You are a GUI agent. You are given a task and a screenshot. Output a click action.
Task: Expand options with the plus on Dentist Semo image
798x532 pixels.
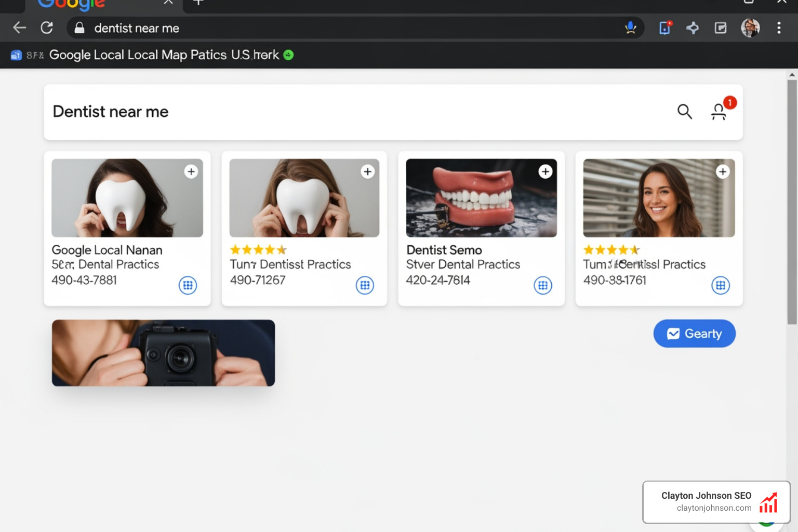click(545, 171)
